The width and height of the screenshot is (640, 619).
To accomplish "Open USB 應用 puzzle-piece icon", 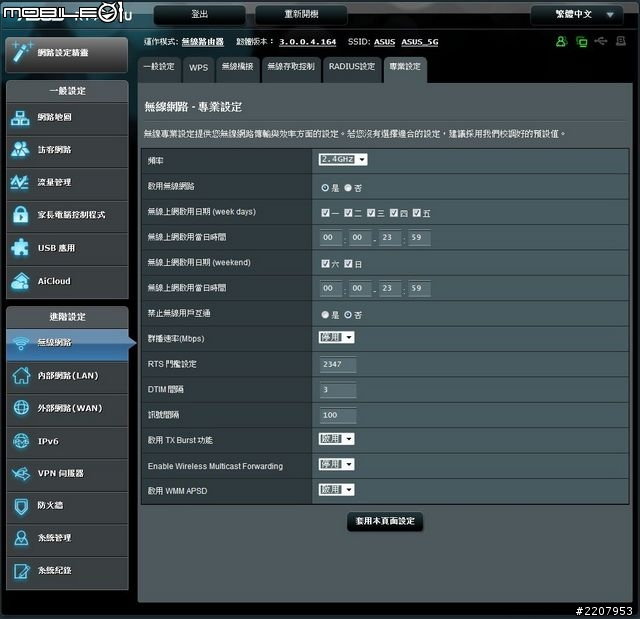I will (x=21, y=248).
